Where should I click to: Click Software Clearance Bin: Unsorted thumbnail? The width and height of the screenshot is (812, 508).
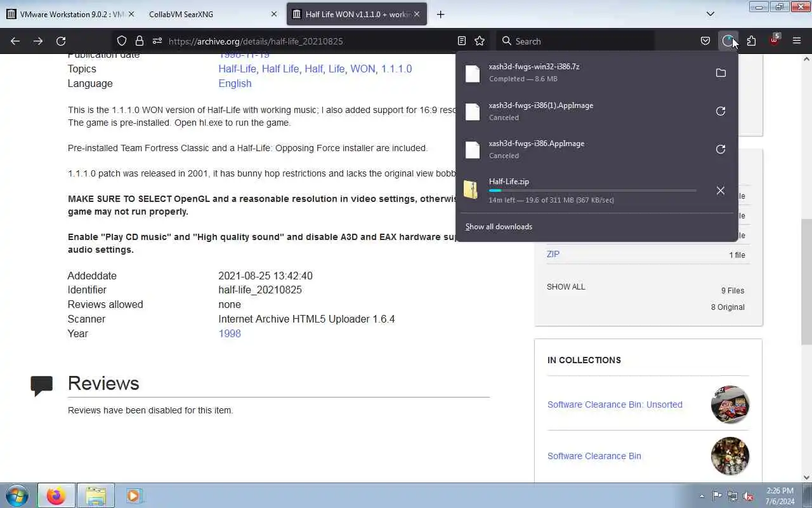tap(730, 404)
